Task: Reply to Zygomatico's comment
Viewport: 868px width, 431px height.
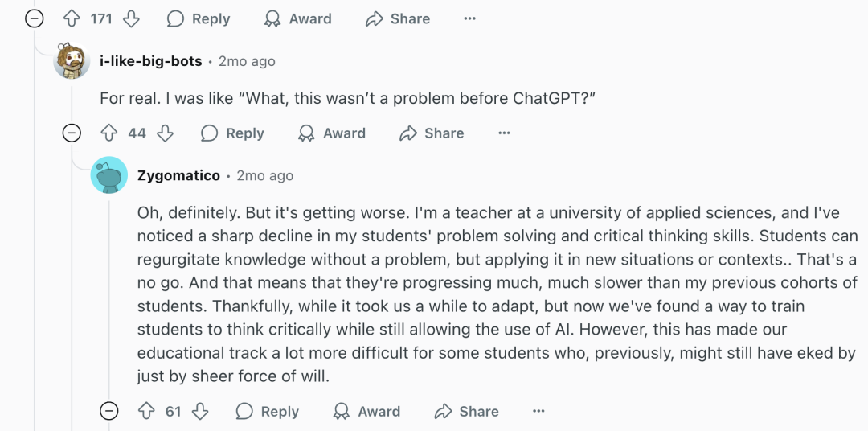Action: 268,412
